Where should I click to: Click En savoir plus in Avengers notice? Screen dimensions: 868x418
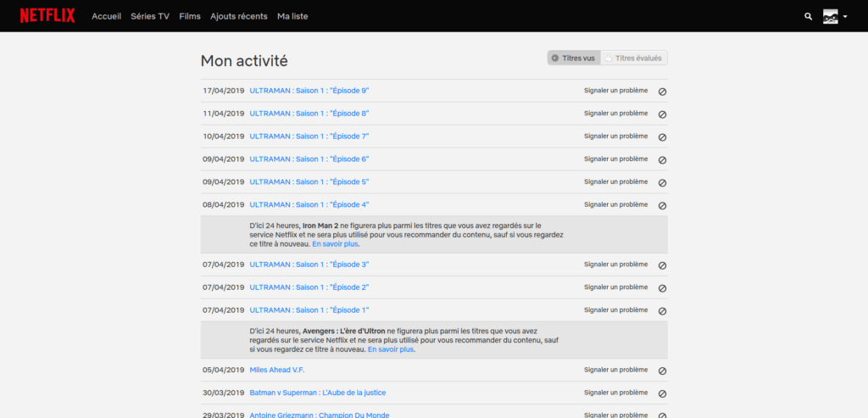click(391, 350)
